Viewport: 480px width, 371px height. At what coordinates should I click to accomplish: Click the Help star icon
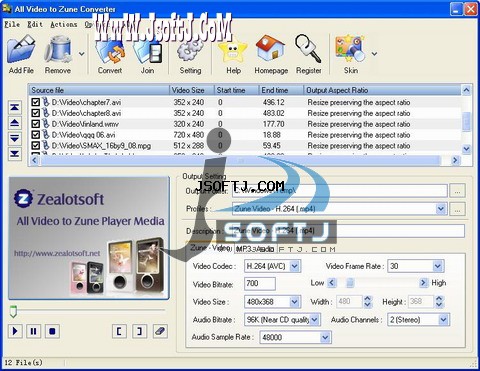233,50
